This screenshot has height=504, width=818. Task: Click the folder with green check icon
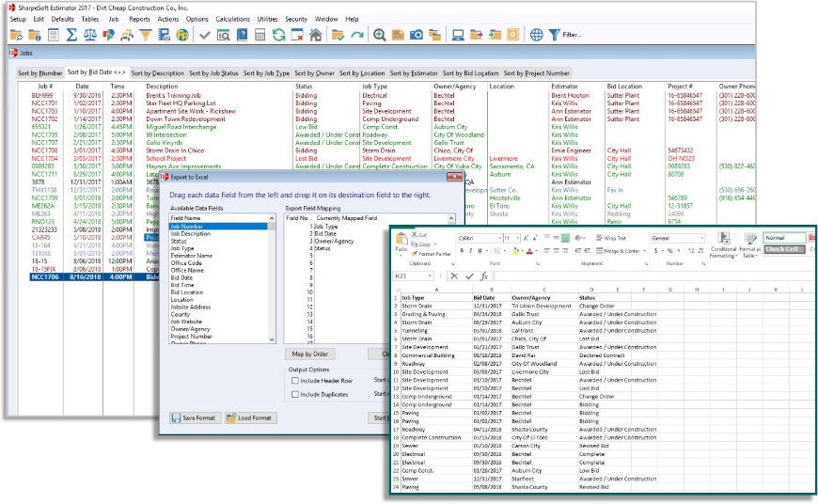(x=338, y=35)
